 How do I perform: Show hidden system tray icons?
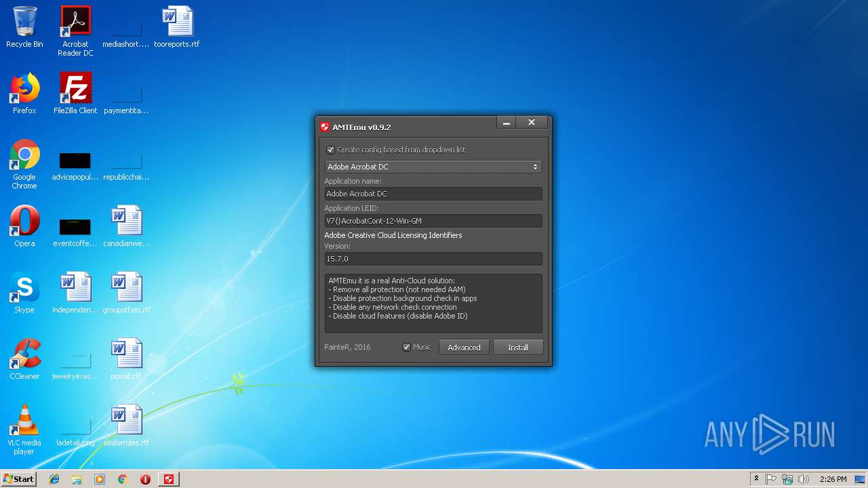pos(756,479)
